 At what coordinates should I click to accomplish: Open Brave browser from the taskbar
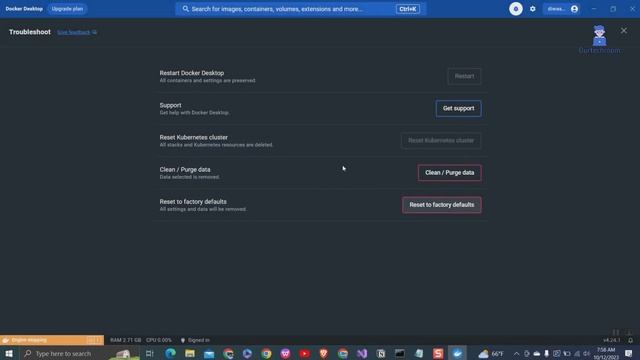tap(324, 353)
